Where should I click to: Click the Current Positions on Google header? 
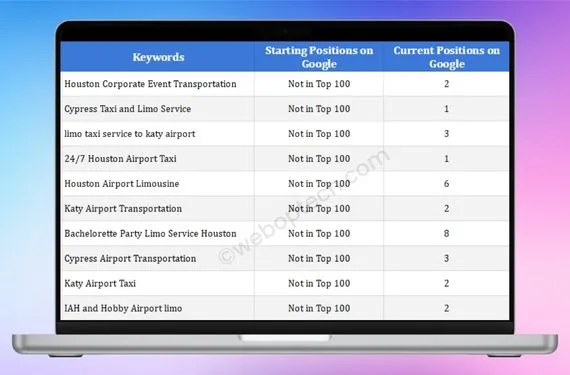(446, 57)
